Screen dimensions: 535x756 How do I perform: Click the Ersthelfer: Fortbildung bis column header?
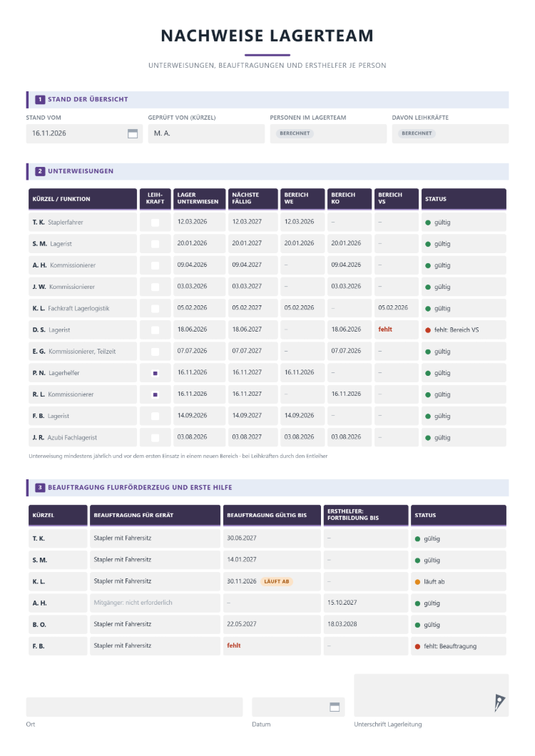click(x=366, y=515)
